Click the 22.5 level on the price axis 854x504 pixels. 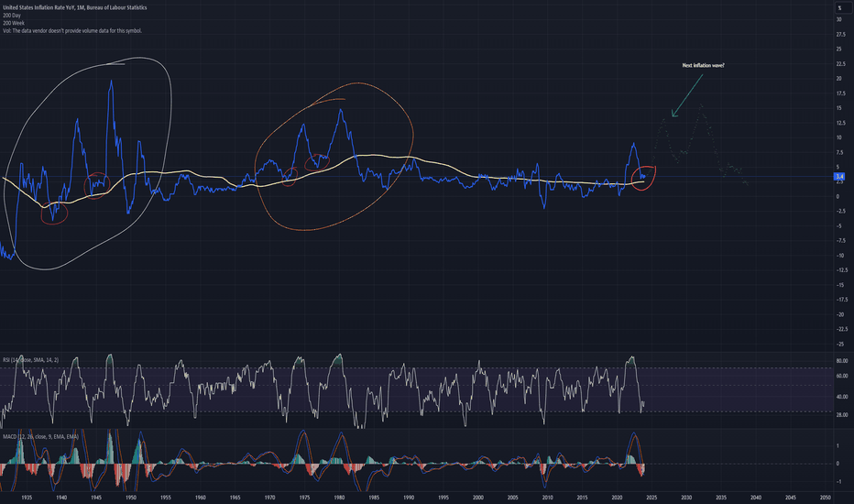(840, 64)
